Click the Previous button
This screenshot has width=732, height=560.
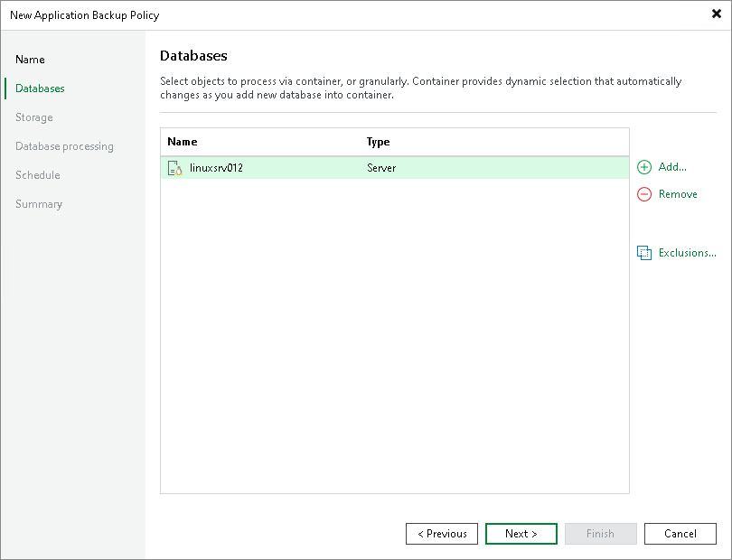pyautogui.click(x=441, y=534)
